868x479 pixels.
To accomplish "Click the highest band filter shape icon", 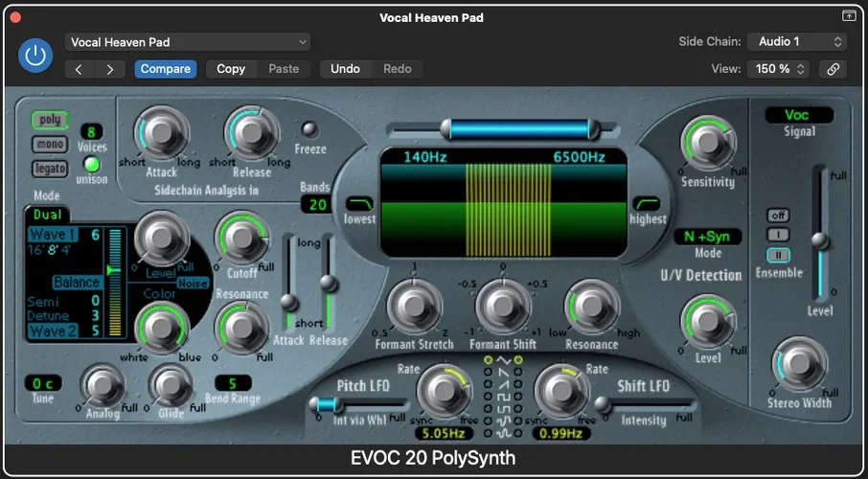I will [x=647, y=204].
